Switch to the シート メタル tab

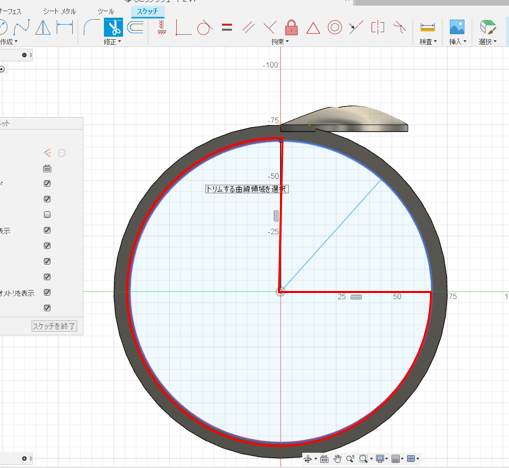(x=59, y=11)
